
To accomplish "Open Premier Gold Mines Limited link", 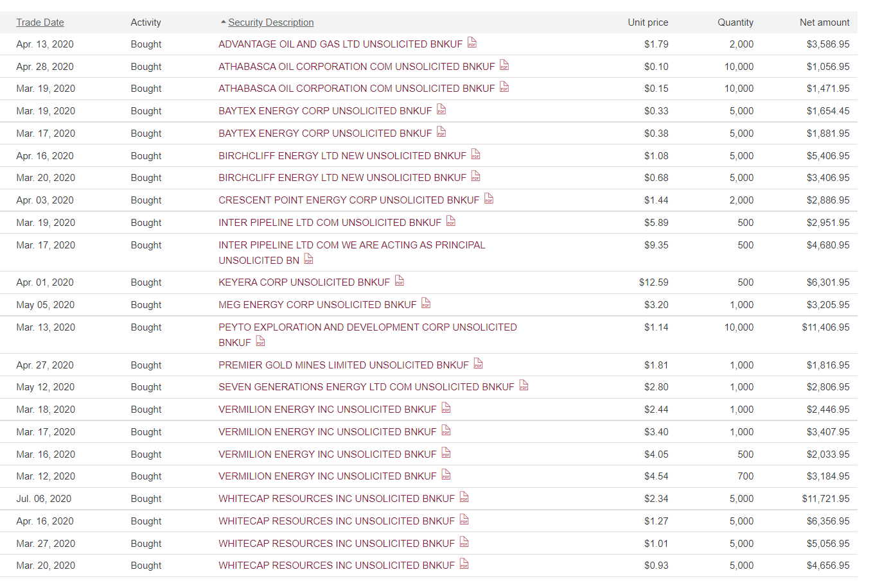I will [344, 365].
